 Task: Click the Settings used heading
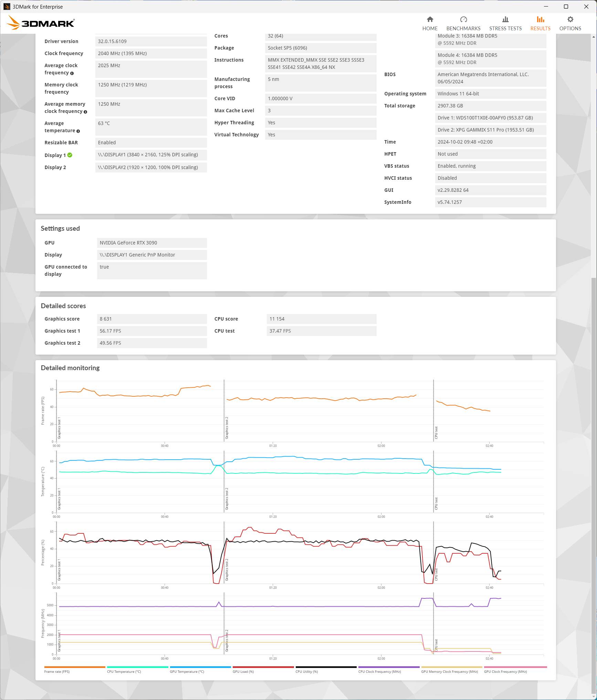coord(60,228)
